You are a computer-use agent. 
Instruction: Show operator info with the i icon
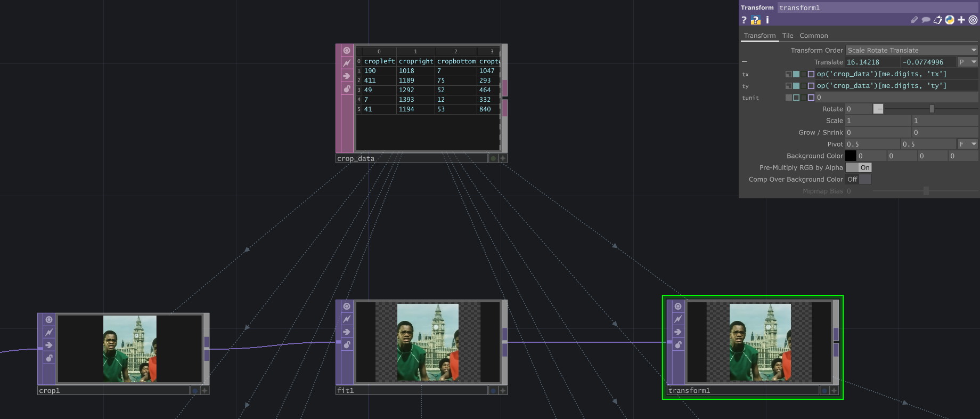[x=767, y=20]
